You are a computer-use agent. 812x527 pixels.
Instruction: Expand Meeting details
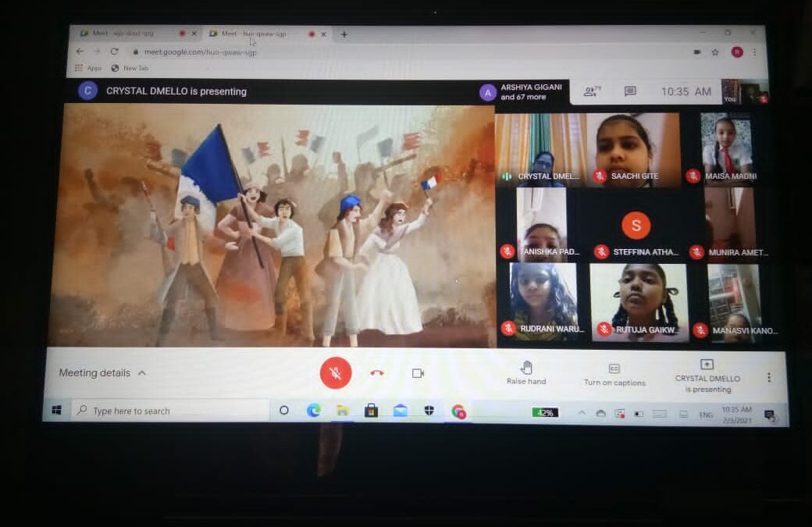pos(102,372)
